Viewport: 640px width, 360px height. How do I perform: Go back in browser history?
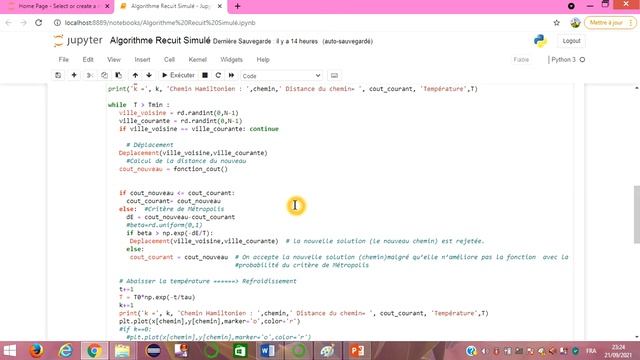tap(9, 23)
